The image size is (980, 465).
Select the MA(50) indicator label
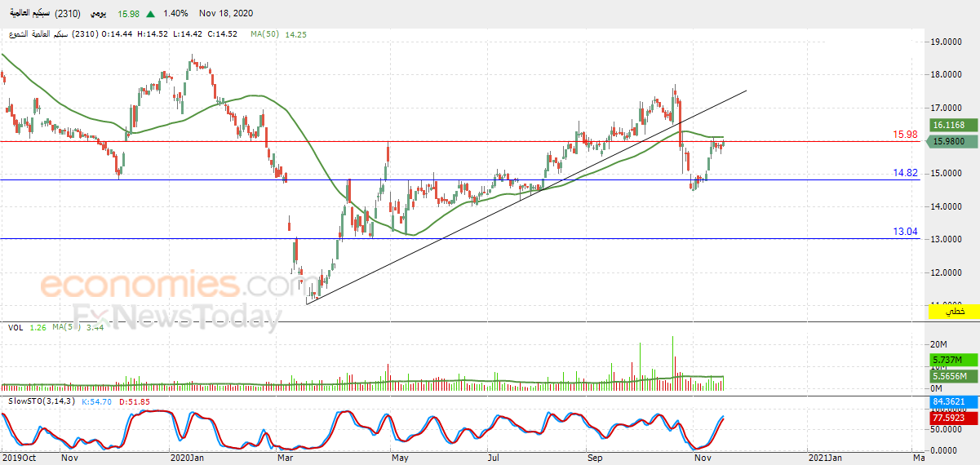pyautogui.click(x=266, y=33)
